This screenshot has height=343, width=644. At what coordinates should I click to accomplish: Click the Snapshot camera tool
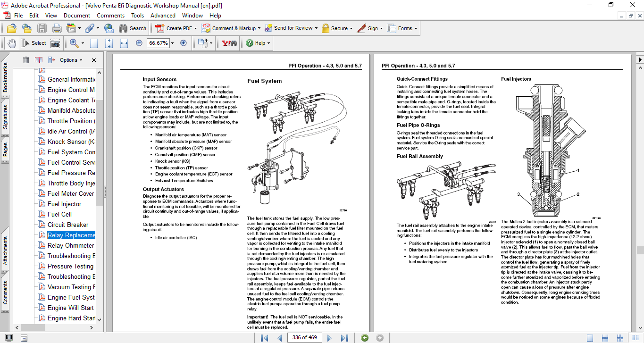pos(55,43)
